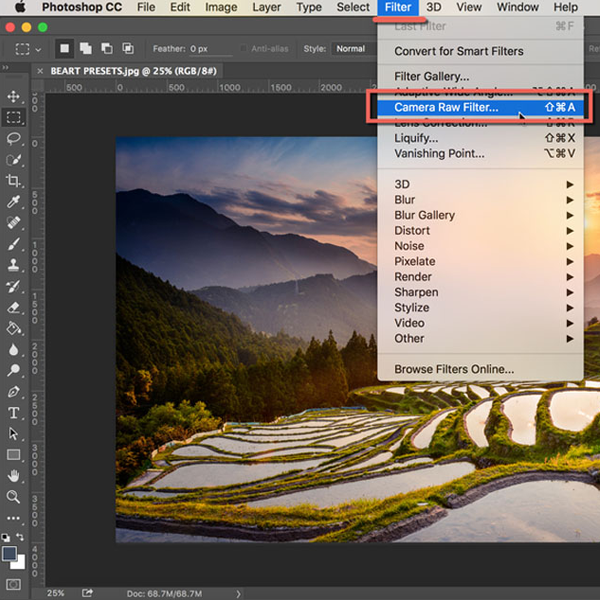This screenshot has width=600, height=600.
Task: Swap foreground and background colors
Action: click(x=24, y=536)
